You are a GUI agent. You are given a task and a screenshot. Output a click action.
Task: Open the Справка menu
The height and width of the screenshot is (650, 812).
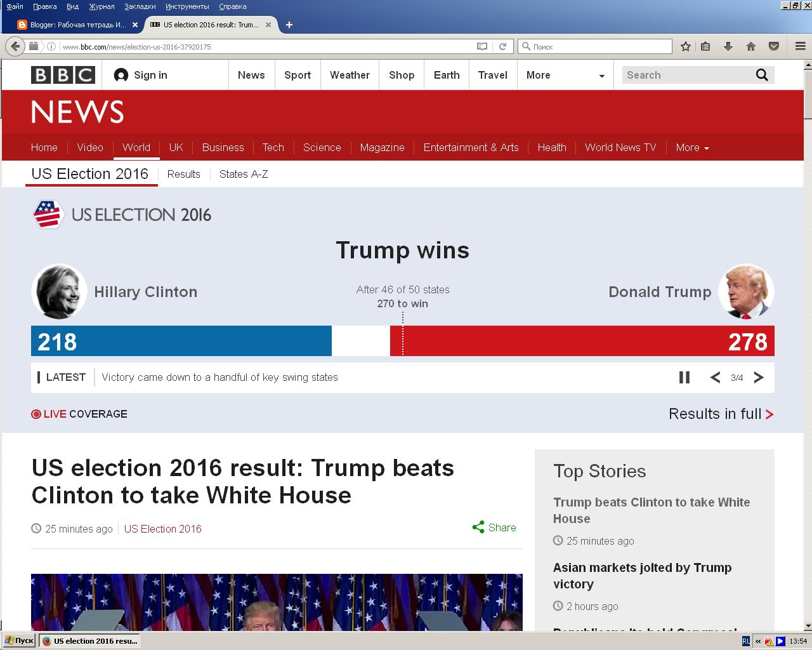coord(232,6)
